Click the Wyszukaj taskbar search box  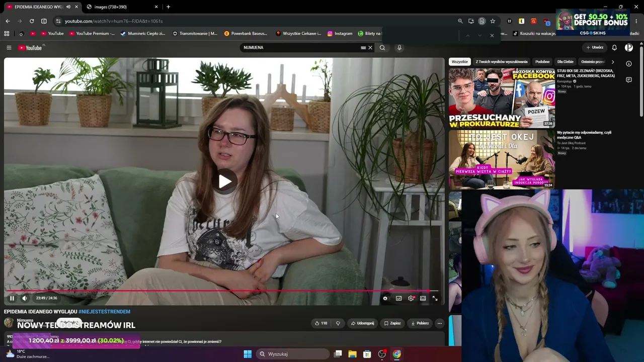tap(293, 354)
